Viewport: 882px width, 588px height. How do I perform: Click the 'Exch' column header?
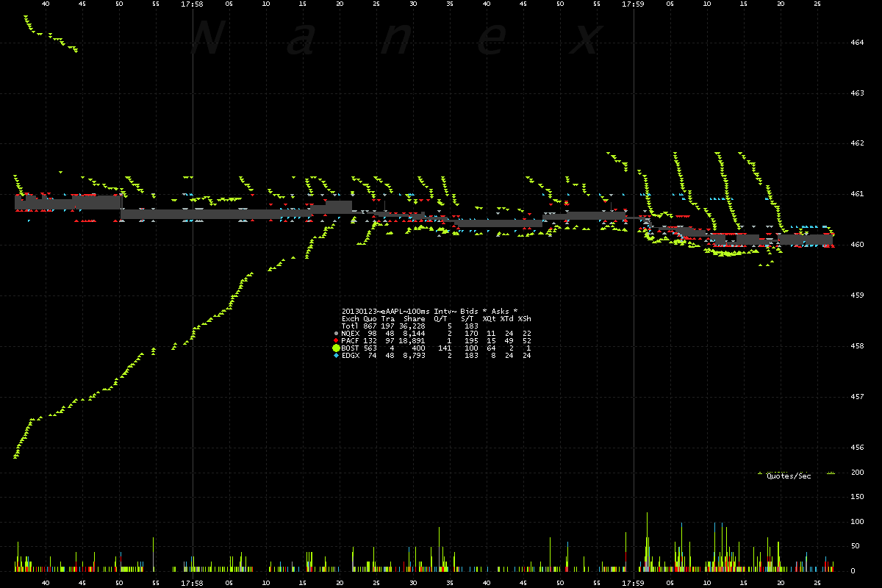(351, 319)
